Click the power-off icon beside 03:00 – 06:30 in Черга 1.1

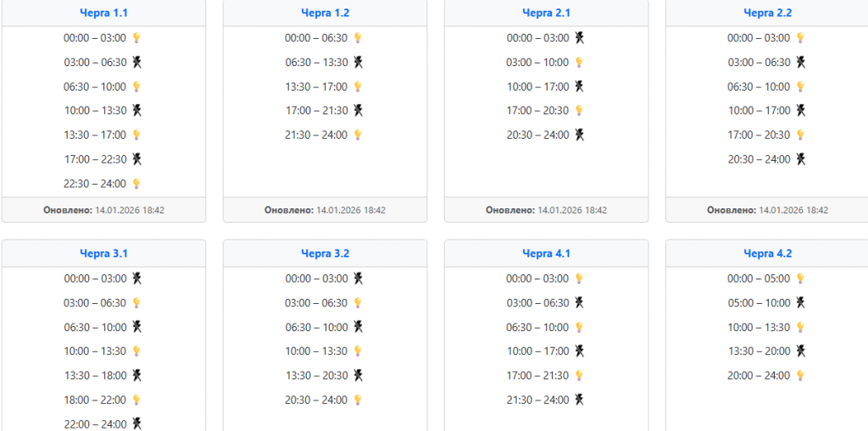click(136, 63)
